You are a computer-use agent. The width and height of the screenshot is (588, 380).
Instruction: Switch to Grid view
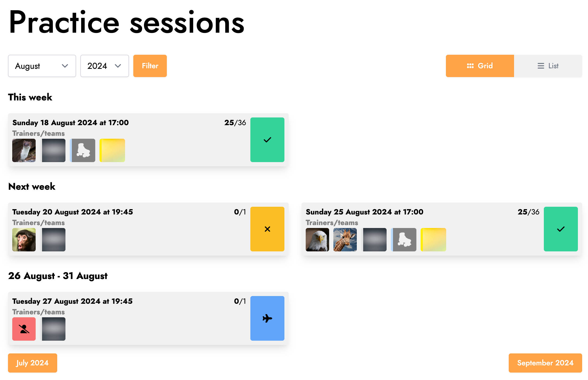point(480,66)
